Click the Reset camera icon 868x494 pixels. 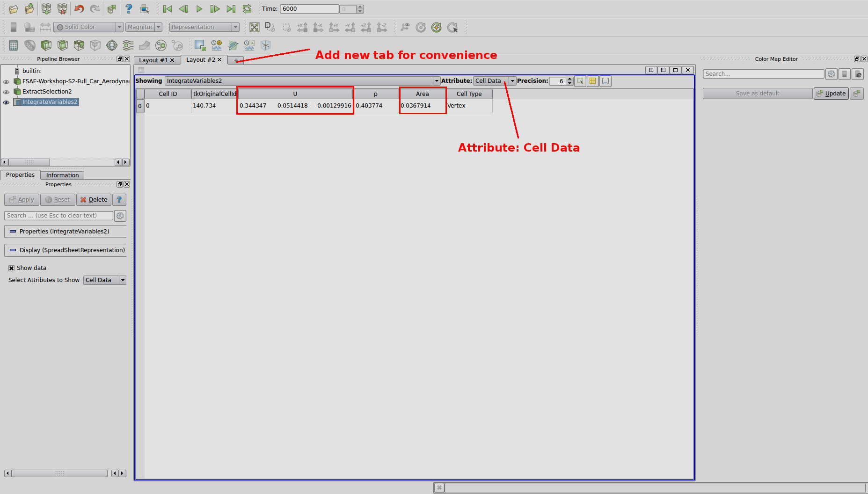pyautogui.click(x=255, y=27)
